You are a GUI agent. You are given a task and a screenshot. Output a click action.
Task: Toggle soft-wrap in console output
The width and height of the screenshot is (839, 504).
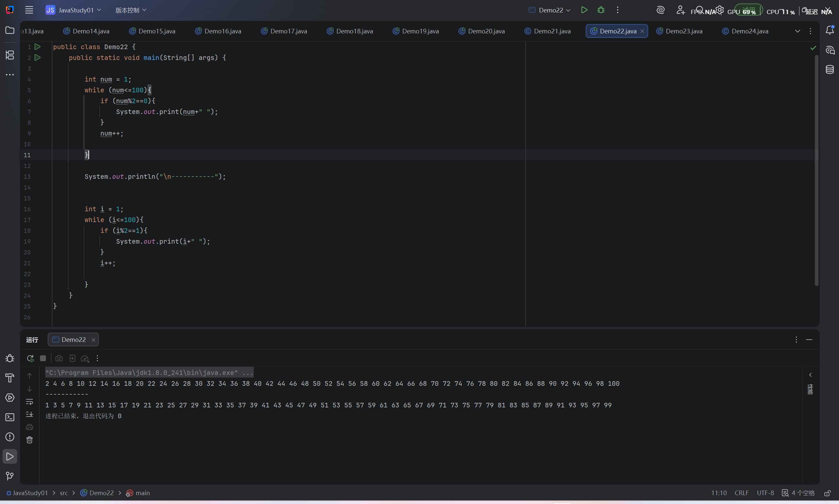[x=30, y=402]
